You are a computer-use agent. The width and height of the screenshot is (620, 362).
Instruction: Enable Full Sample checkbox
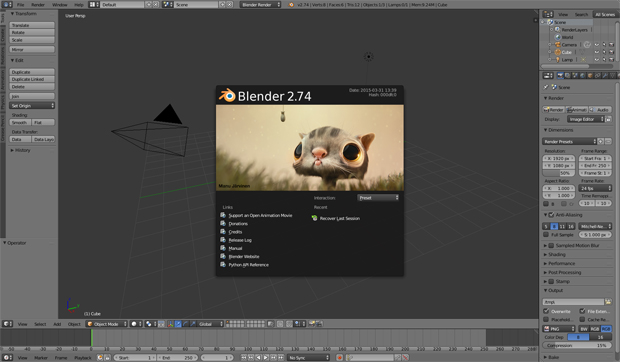pyautogui.click(x=546, y=235)
